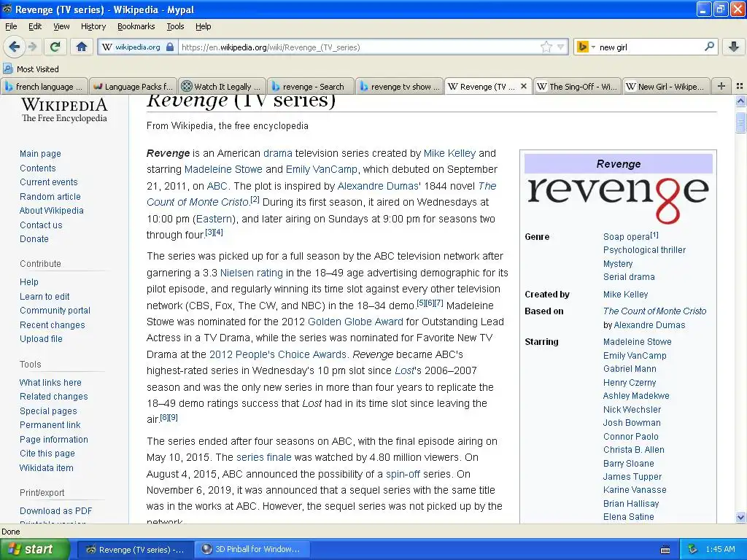Close the Revenge (TV series) tab
Screen dimensions: 747x560
point(524,86)
